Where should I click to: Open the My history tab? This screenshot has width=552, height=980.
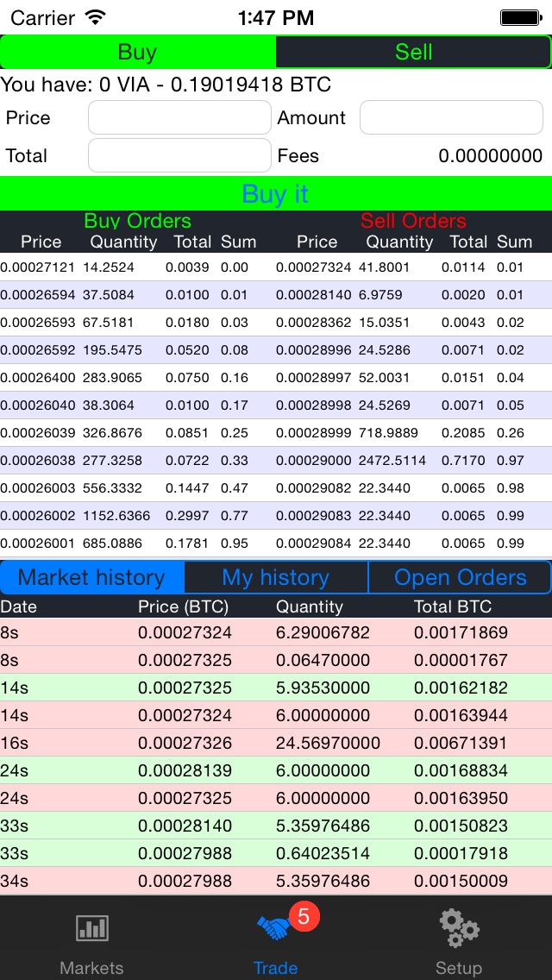click(x=276, y=577)
